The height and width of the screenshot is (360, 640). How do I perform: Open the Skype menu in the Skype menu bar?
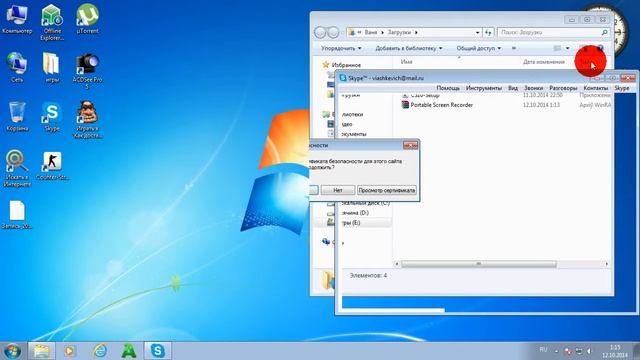622,88
